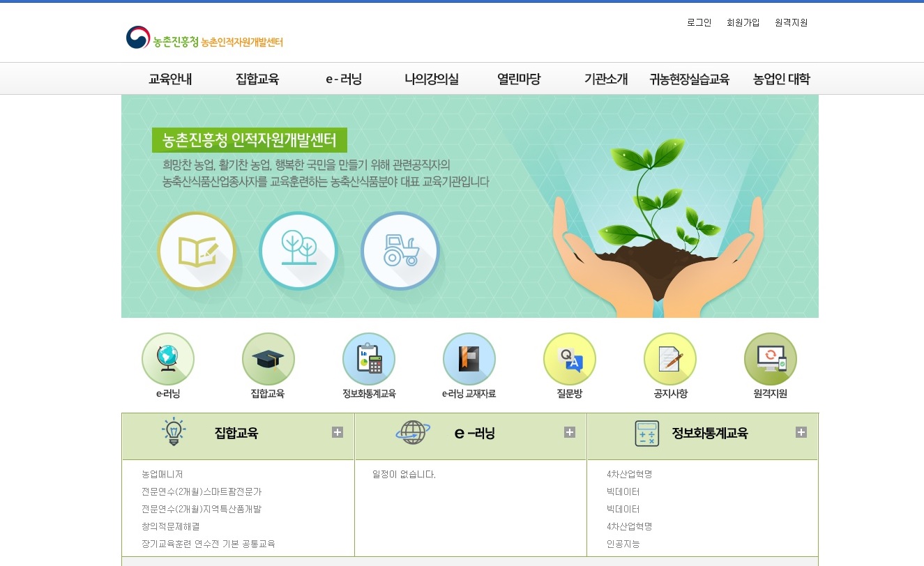
Task: Click the 정보화통계교육 panel heading
Action: pos(710,433)
